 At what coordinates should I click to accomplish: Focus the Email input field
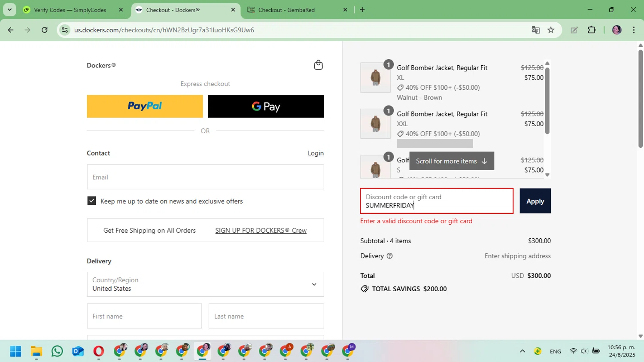pyautogui.click(x=205, y=177)
